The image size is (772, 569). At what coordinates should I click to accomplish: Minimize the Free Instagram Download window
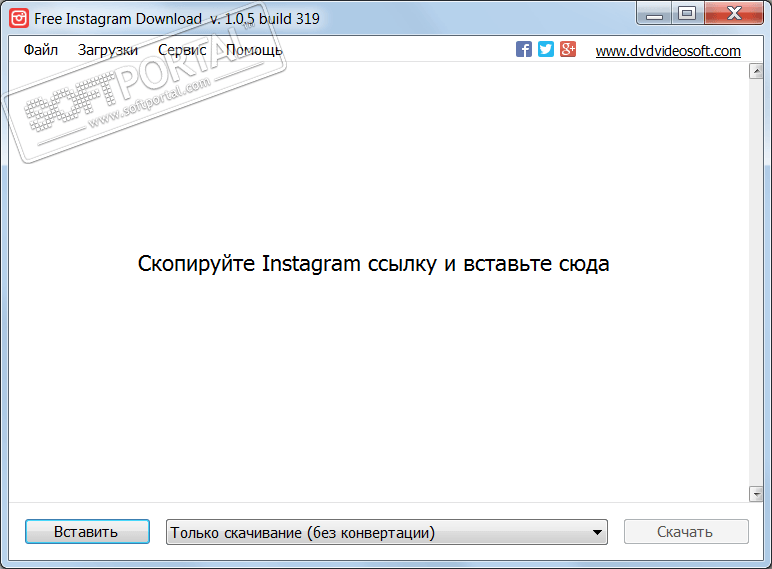(x=654, y=14)
